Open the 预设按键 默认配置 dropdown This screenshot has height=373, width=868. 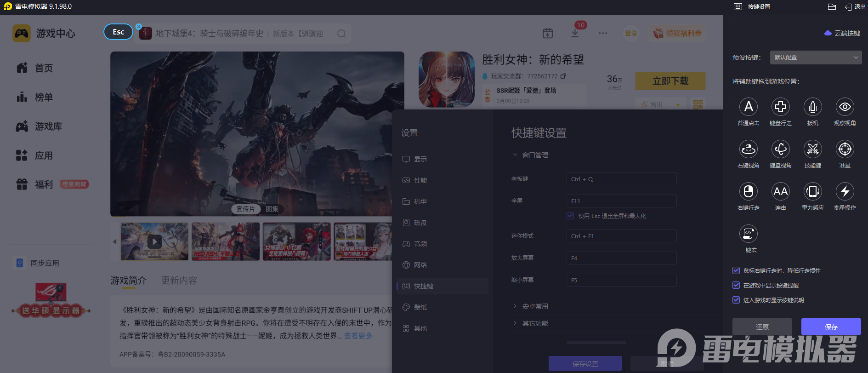pyautogui.click(x=815, y=57)
